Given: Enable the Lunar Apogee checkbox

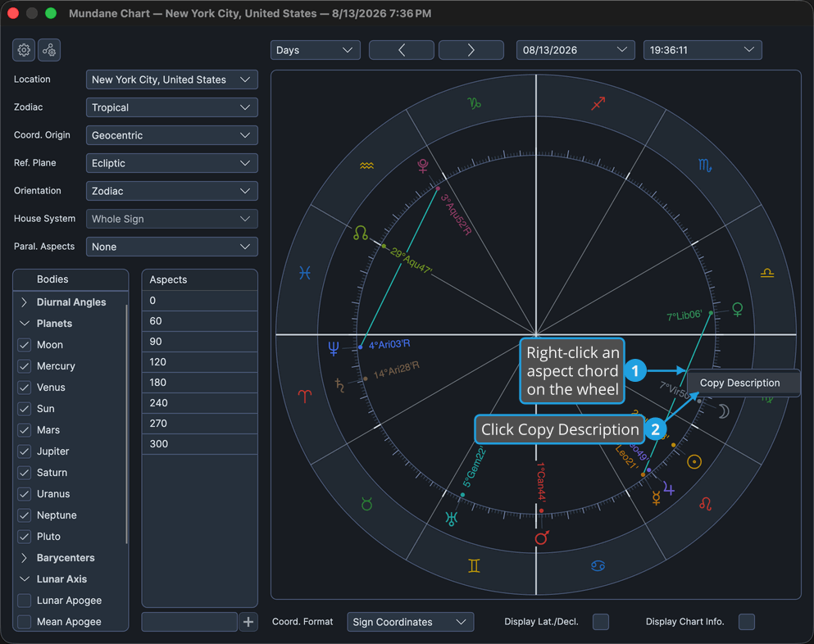Looking at the screenshot, I should (x=25, y=601).
